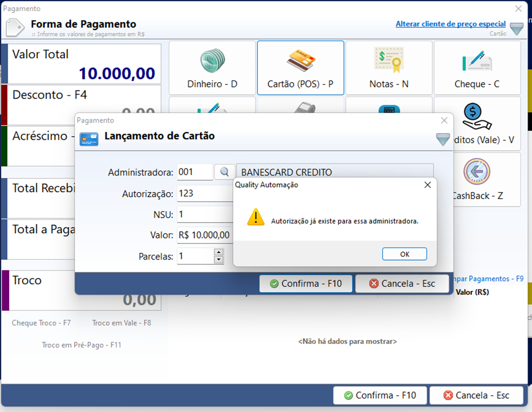Click the Valor Total amount 10.000,00
The width and height of the screenshot is (532, 412).
coord(117,74)
